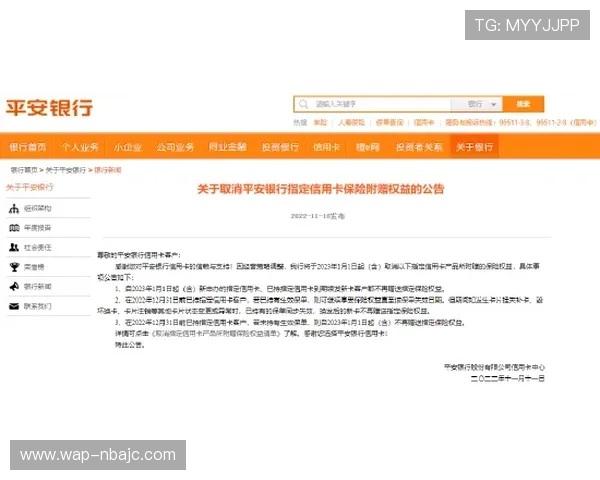The image size is (600, 480).
Task: Click the magnifier icon in search box
Action: click(x=303, y=104)
